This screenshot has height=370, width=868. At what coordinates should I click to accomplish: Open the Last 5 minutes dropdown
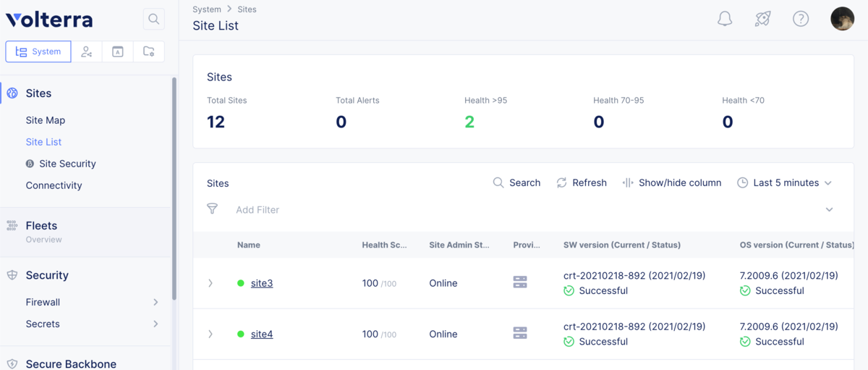pos(785,182)
